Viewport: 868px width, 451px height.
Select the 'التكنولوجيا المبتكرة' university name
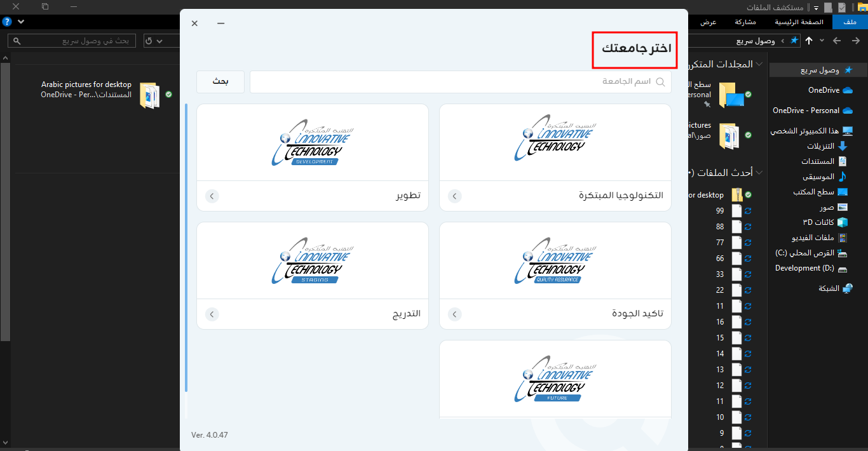[621, 196]
